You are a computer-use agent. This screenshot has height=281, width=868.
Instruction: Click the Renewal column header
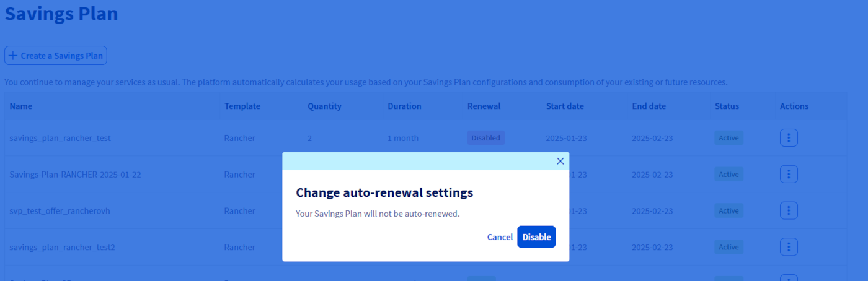(x=484, y=106)
